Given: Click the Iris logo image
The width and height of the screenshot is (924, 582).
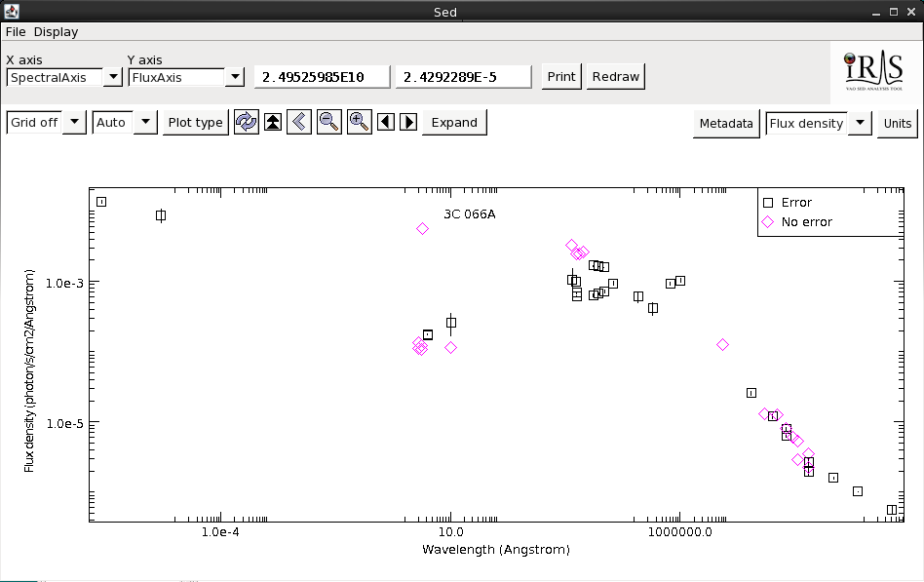Looking at the screenshot, I should pos(873,70).
